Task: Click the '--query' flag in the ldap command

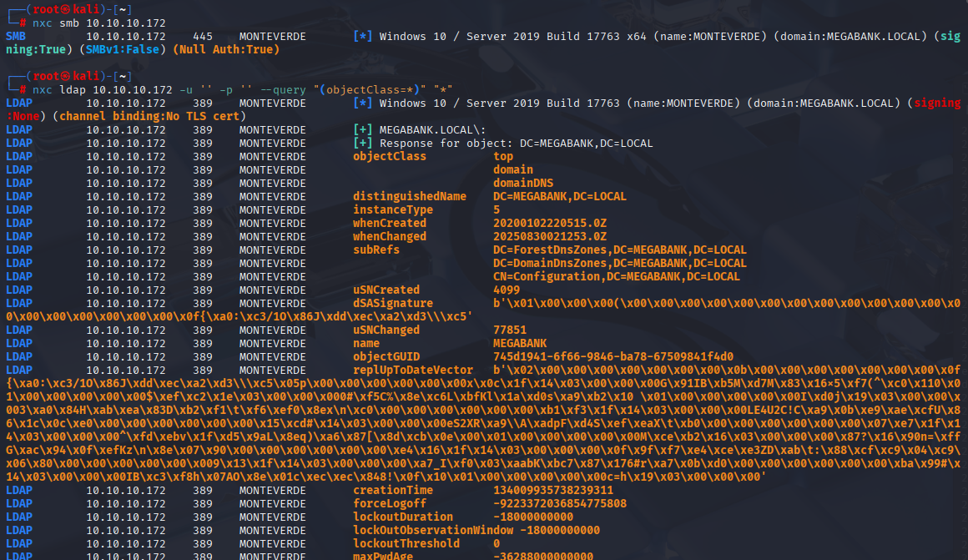Action: (x=283, y=89)
